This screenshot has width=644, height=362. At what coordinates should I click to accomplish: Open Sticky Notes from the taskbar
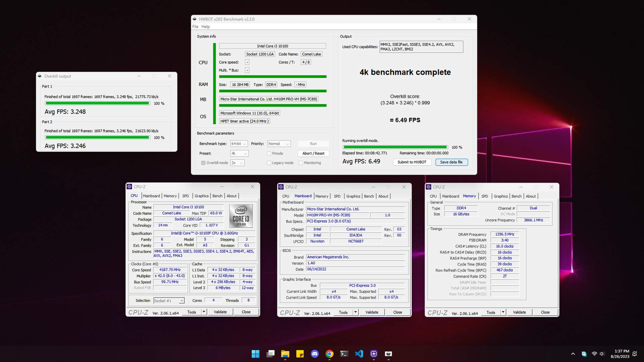[300, 354]
